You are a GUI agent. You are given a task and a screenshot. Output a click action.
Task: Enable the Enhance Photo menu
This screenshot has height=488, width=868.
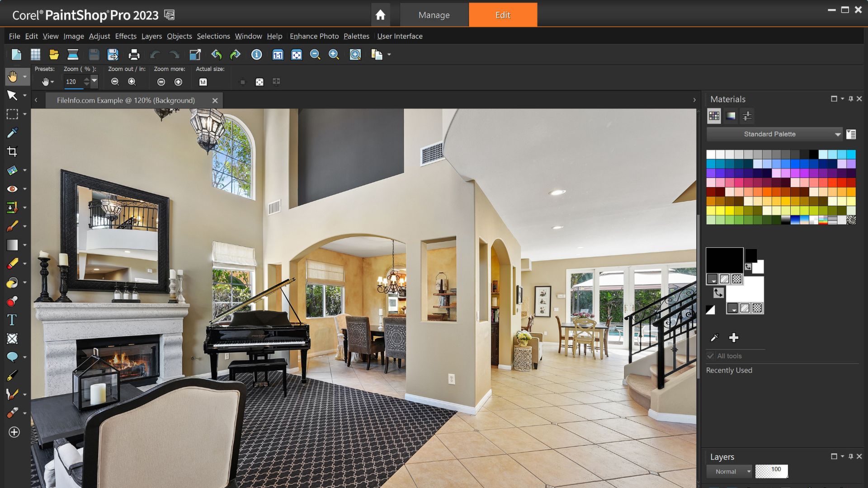313,36
